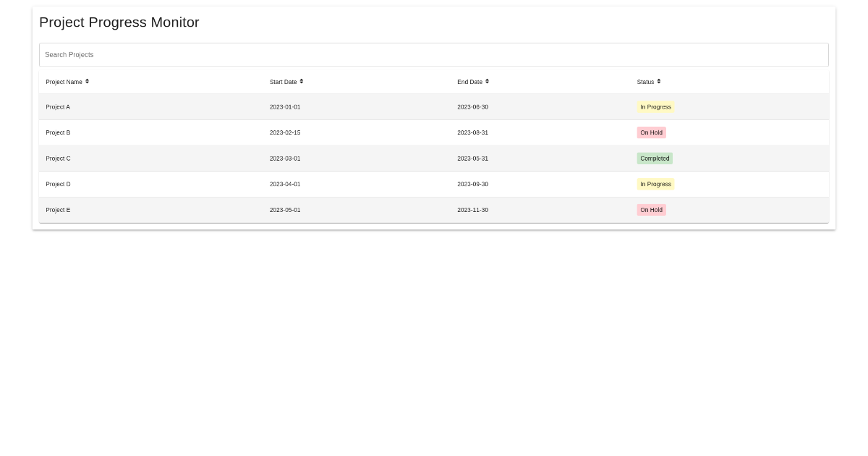Click the On Hold badge for Project B
Image resolution: width=868 pixels, height=456 pixels.
coord(651,132)
